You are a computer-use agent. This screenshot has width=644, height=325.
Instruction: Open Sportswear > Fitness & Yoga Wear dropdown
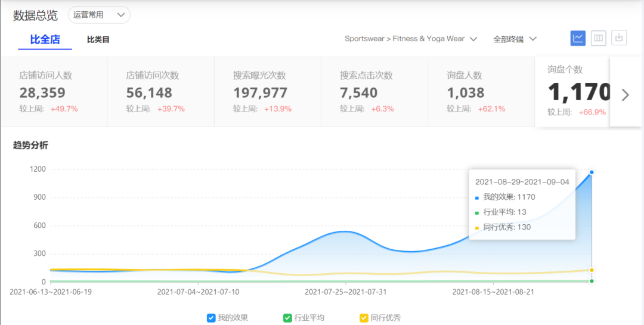tap(411, 39)
